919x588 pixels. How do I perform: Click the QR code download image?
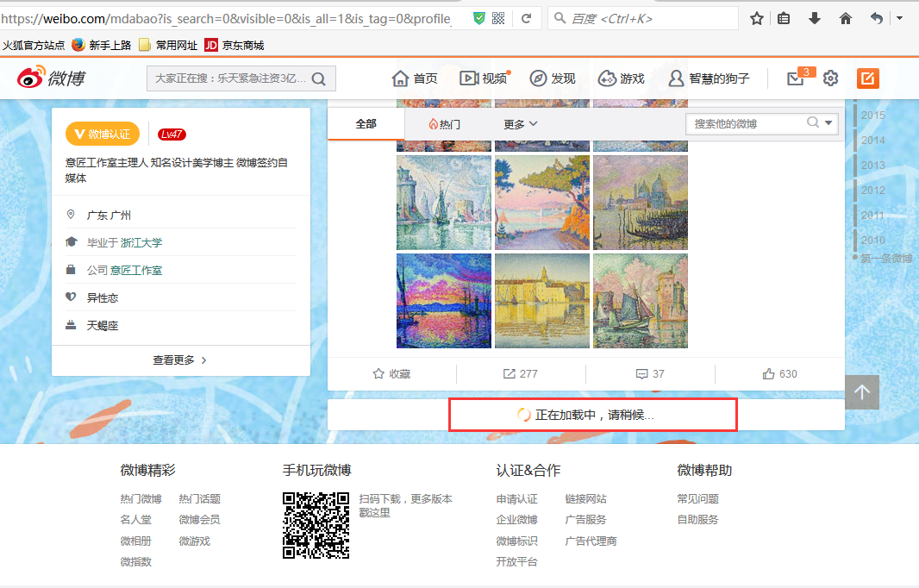point(316,525)
